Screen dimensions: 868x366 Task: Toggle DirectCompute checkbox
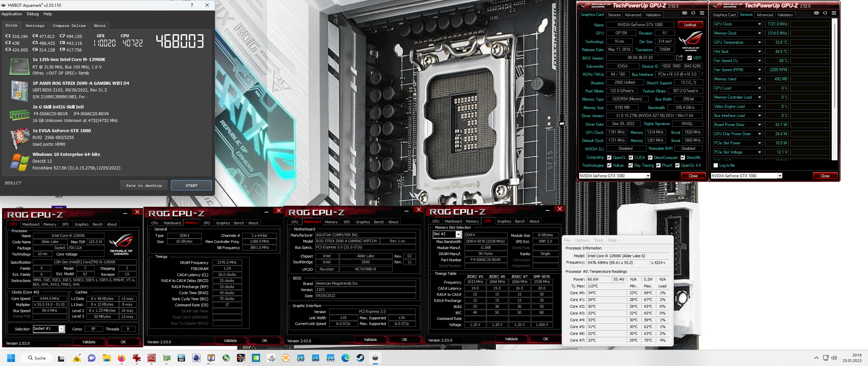pyautogui.click(x=650, y=158)
